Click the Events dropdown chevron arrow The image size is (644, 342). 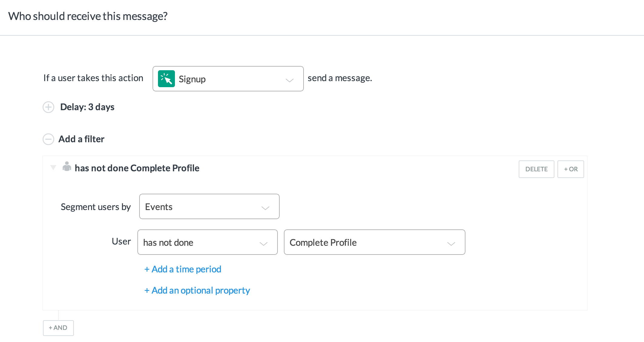(265, 208)
